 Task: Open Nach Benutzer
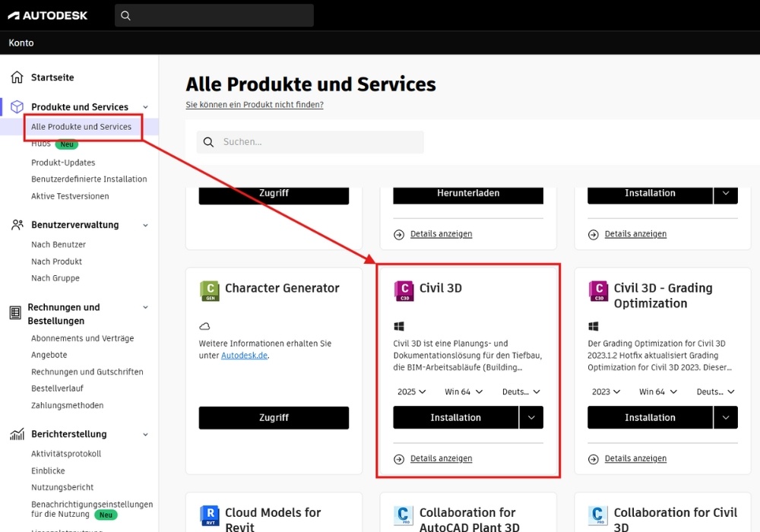tap(59, 245)
